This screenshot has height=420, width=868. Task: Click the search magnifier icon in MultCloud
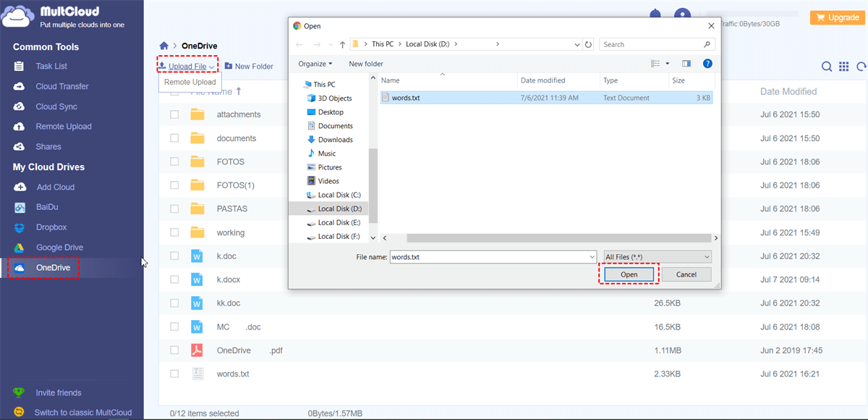(827, 67)
